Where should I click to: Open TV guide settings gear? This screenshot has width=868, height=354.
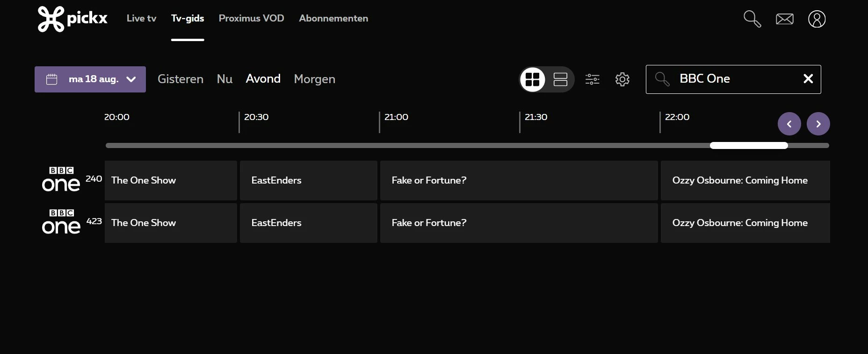(622, 79)
